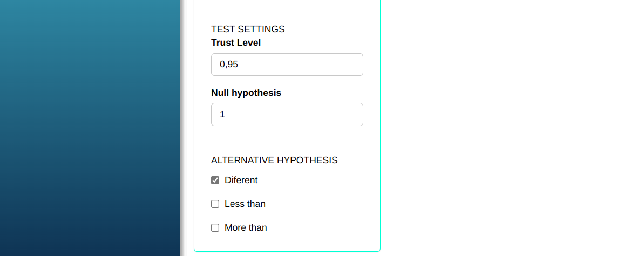644x256 pixels.
Task: Click the ALTERNATIVE HYPOTHESIS section heading
Action: 274,160
